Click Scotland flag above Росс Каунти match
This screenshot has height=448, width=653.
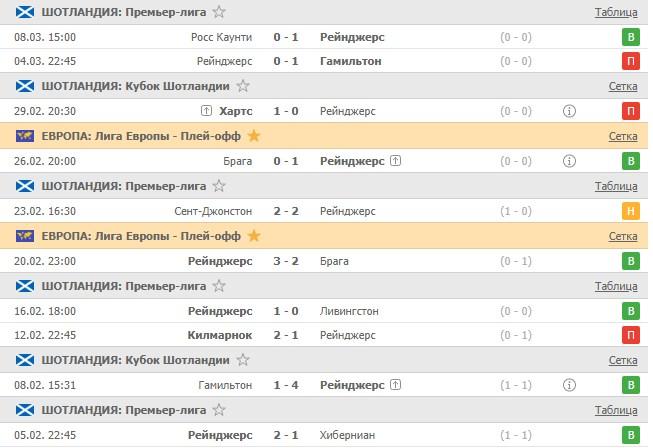[25, 12]
